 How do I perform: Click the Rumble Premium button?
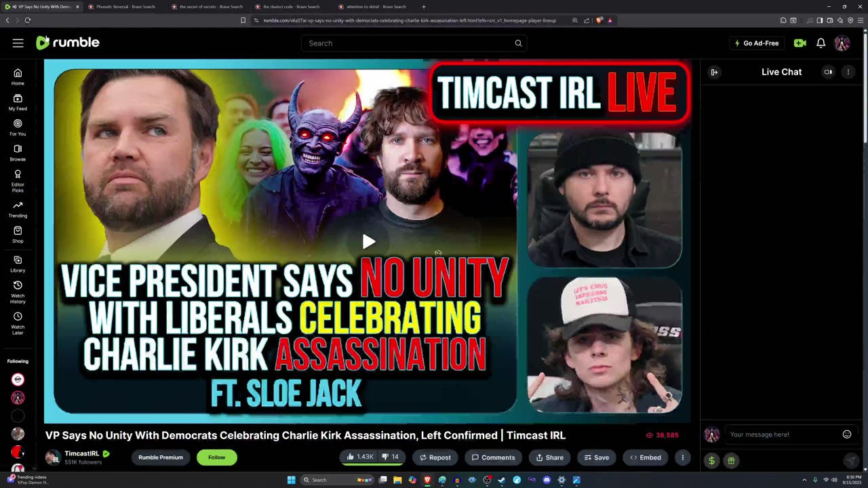pos(161,457)
